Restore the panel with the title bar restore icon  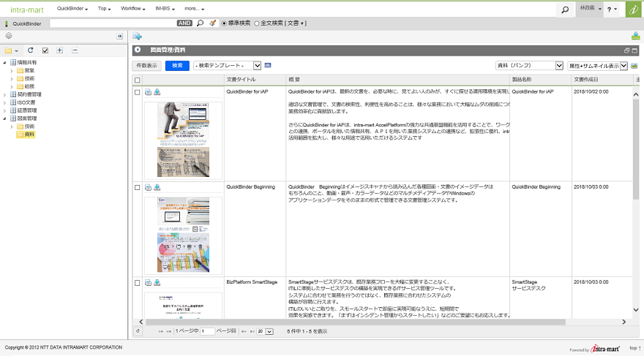pyautogui.click(x=626, y=50)
